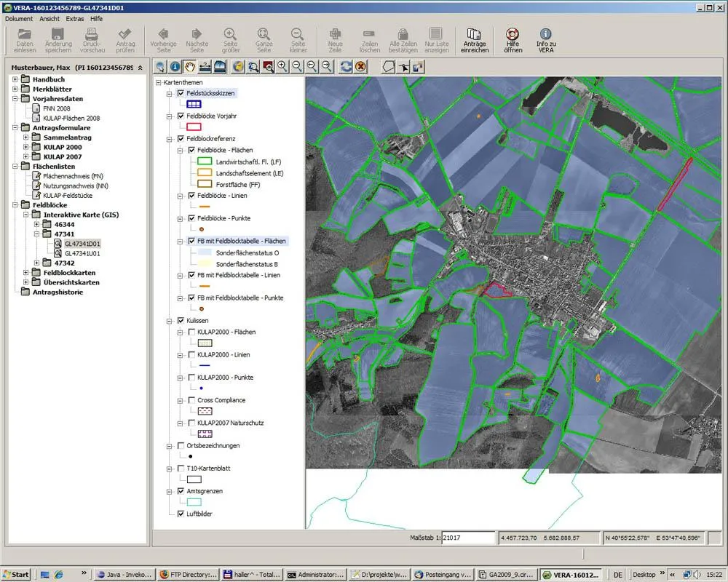This screenshot has height=582, width=728.
Task: Collapse the Vorjahresdaten folder
Action: [x=15, y=99]
